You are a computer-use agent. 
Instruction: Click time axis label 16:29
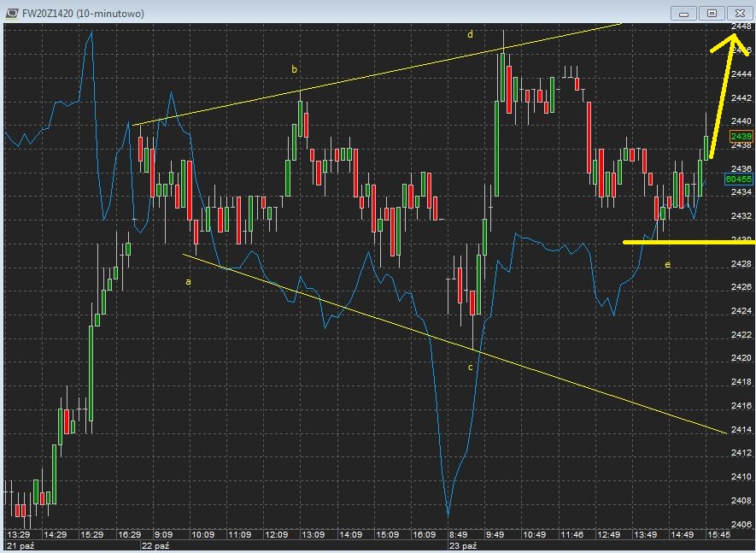point(129,534)
